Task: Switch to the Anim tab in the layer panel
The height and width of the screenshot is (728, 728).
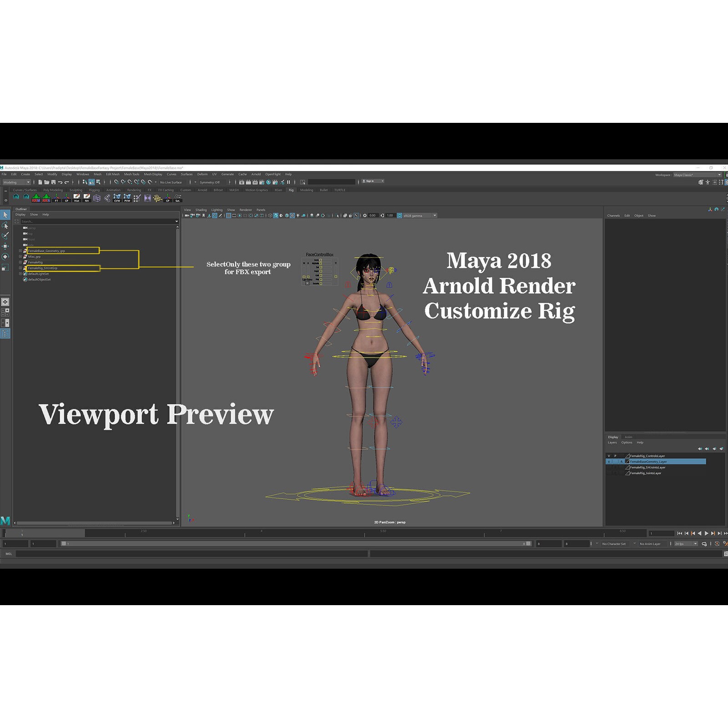Action: pyautogui.click(x=628, y=437)
